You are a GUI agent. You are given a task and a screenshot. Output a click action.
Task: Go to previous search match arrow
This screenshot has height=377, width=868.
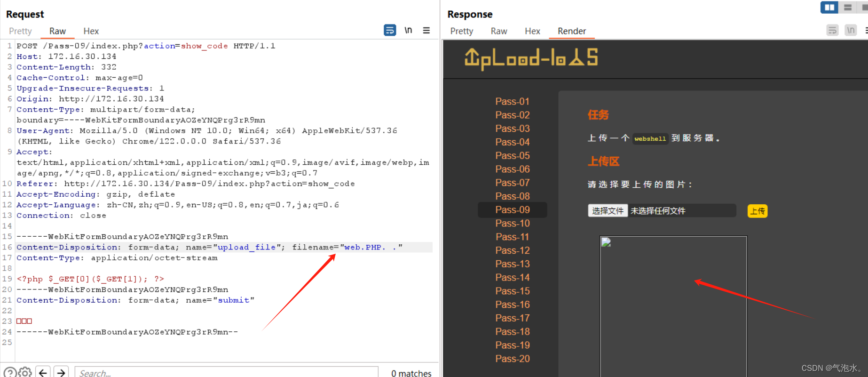[x=43, y=373]
